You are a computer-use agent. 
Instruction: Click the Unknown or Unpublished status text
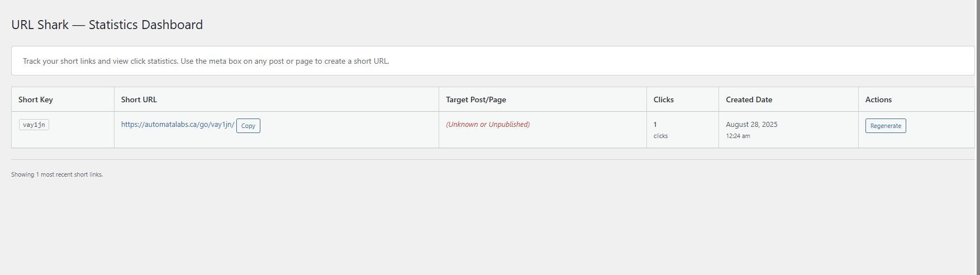point(488,125)
